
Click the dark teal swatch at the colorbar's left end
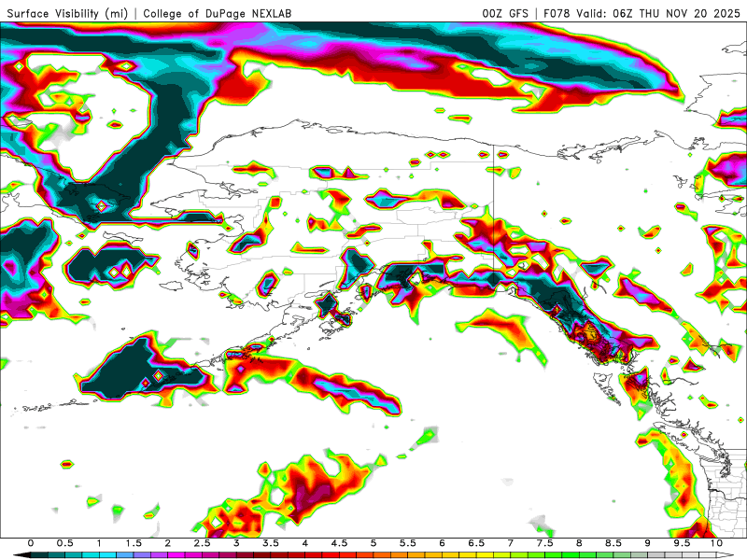click(x=39, y=555)
